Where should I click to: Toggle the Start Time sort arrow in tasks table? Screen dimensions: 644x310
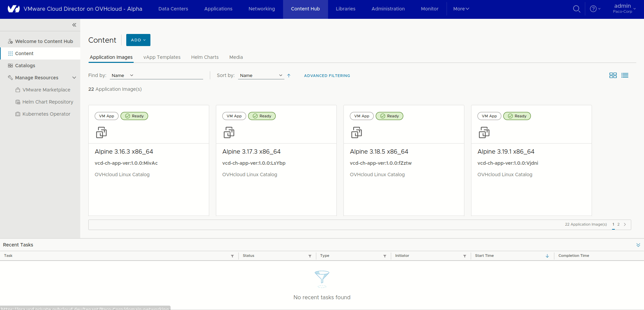point(547,256)
